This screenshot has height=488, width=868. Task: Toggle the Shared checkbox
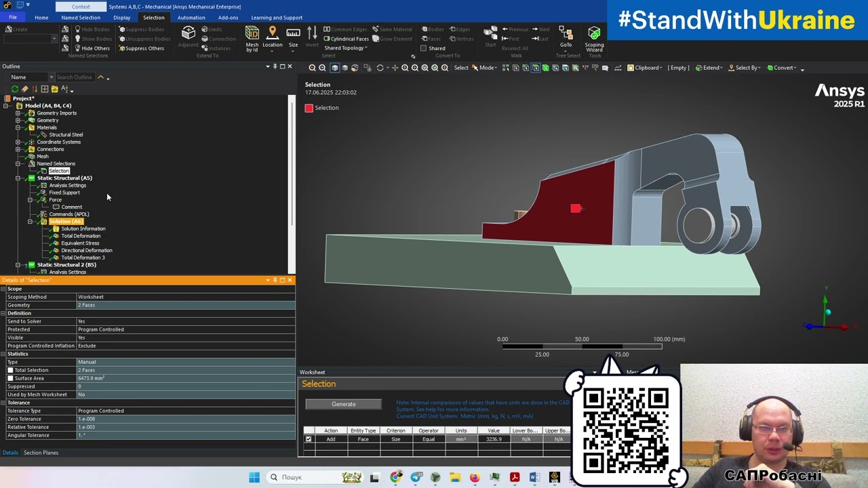pos(423,48)
